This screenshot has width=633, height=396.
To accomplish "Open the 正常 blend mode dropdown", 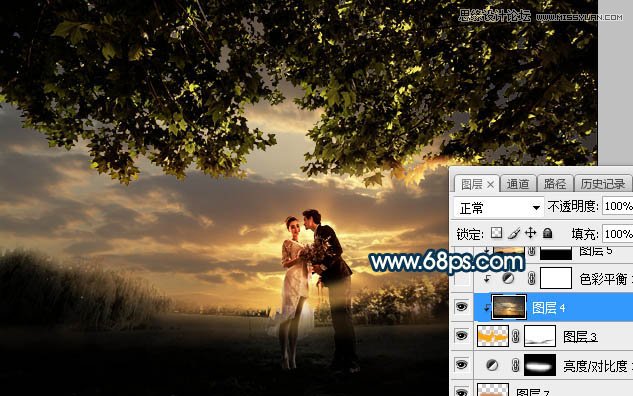I will click(x=499, y=208).
